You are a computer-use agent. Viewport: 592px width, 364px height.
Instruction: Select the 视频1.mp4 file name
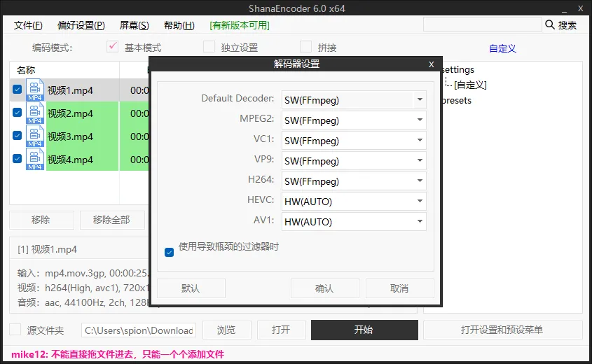click(70, 90)
